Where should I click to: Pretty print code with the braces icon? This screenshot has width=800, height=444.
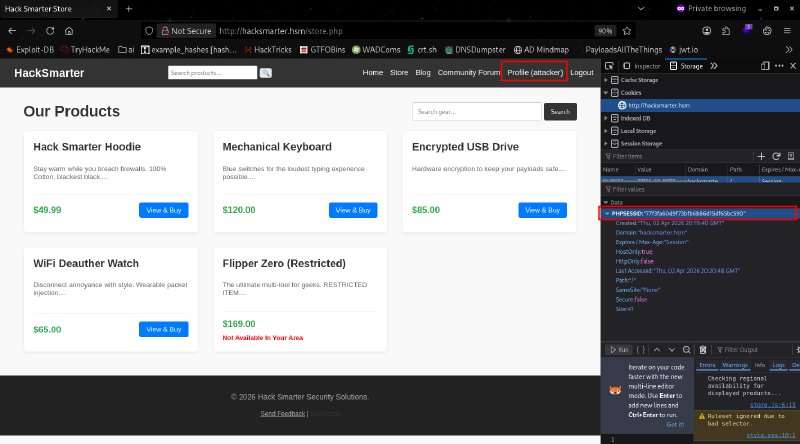pyautogui.click(x=641, y=350)
